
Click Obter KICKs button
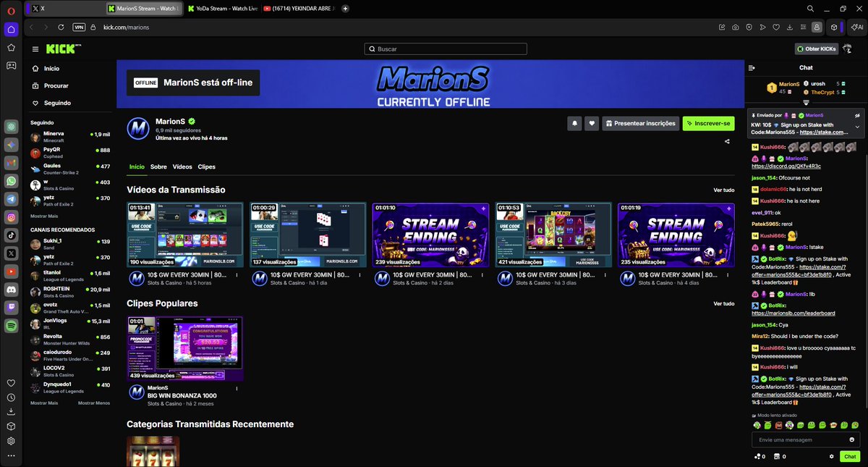coord(816,49)
